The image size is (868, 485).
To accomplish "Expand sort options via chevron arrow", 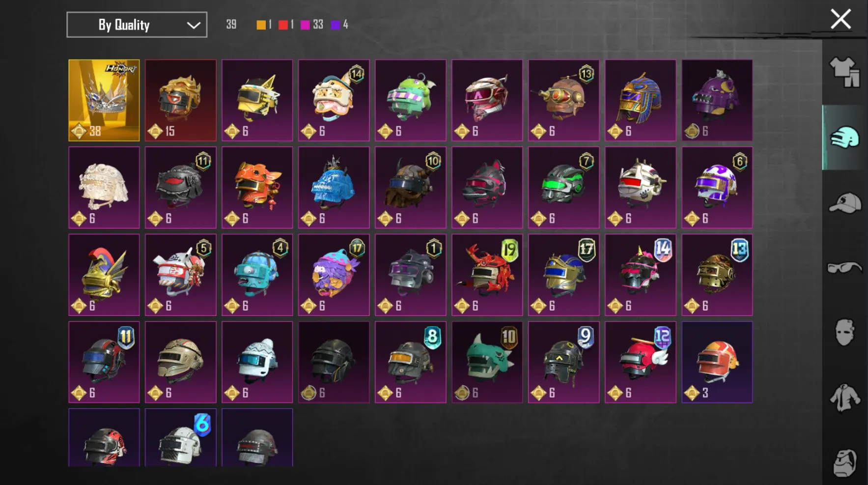I will point(194,25).
